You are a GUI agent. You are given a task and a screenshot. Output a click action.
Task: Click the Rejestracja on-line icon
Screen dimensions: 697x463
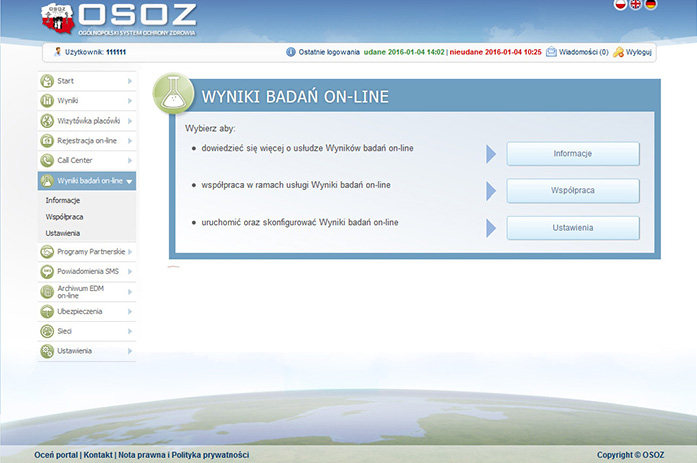point(47,141)
